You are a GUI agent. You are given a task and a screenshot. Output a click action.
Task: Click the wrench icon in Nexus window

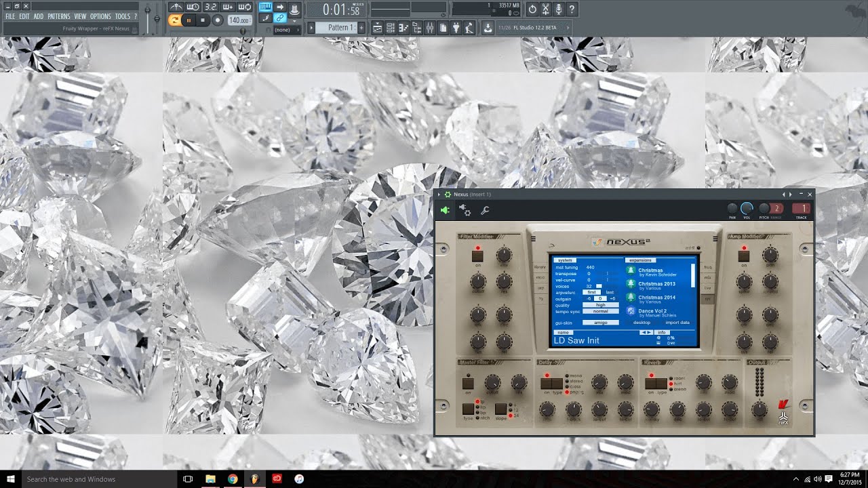(x=485, y=210)
